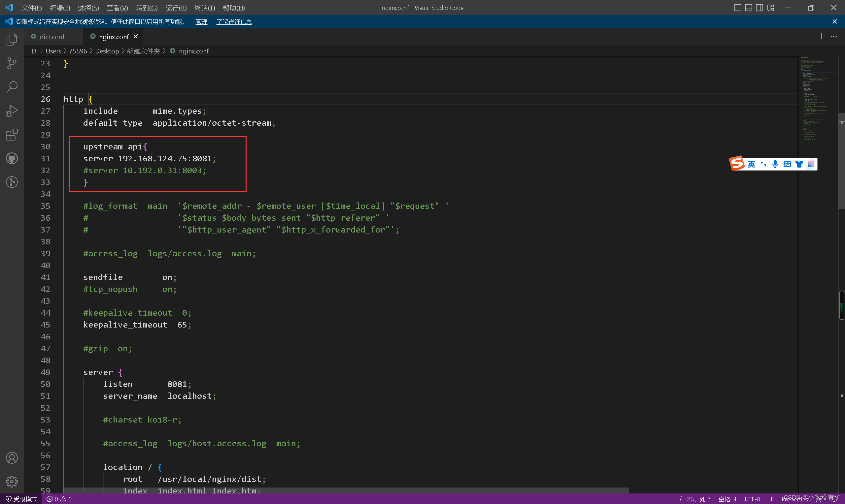The image size is (845, 504).
Task: Open the 终端 menu
Action: pos(204,8)
